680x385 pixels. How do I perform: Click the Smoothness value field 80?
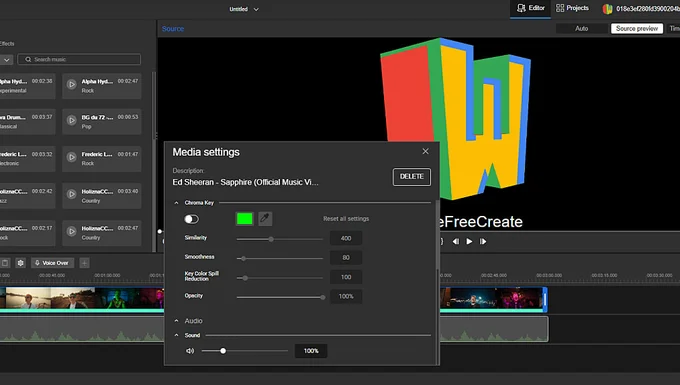tap(346, 258)
